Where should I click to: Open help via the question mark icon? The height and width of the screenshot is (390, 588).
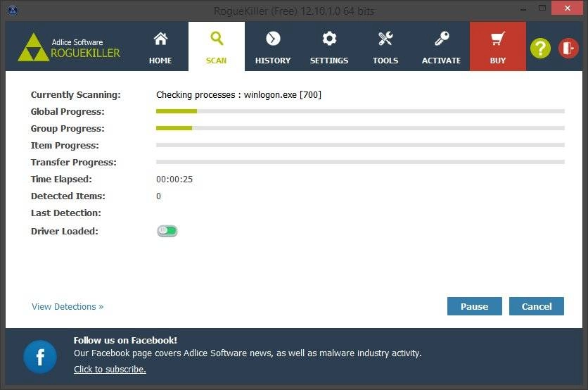click(x=540, y=48)
